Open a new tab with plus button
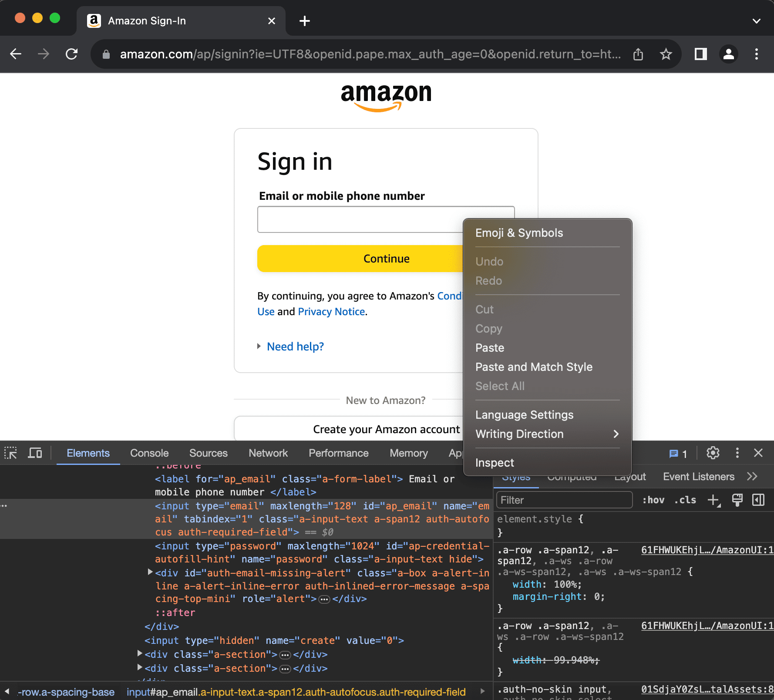This screenshot has height=700, width=774. tap(305, 21)
